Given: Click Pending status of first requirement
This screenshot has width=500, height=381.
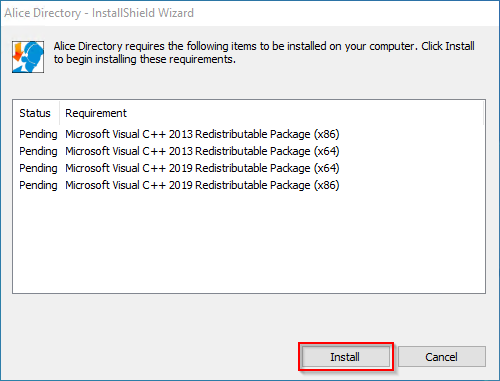Looking at the screenshot, I should tap(38, 134).
